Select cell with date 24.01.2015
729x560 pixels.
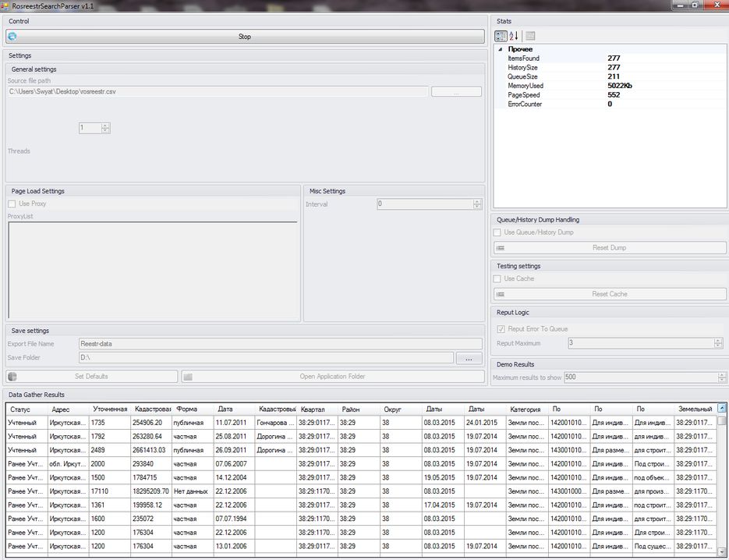click(x=485, y=423)
